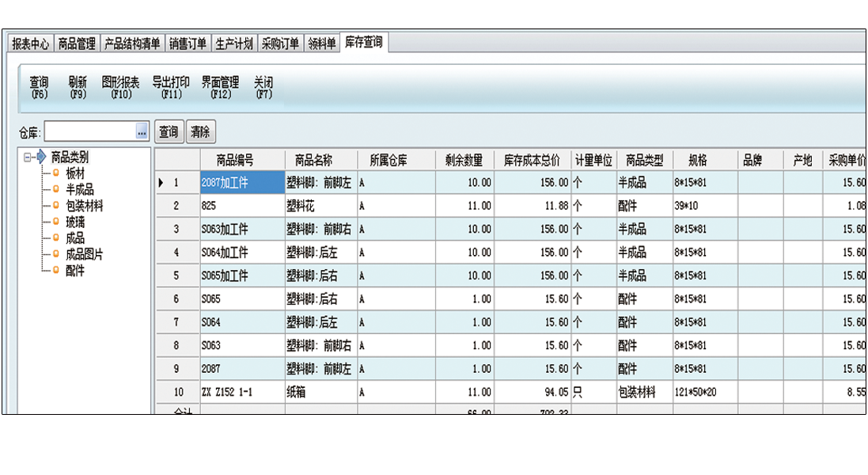Click 关闭 (F7) in the toolbar
The image size is (868, 475).
coord(263,87)
